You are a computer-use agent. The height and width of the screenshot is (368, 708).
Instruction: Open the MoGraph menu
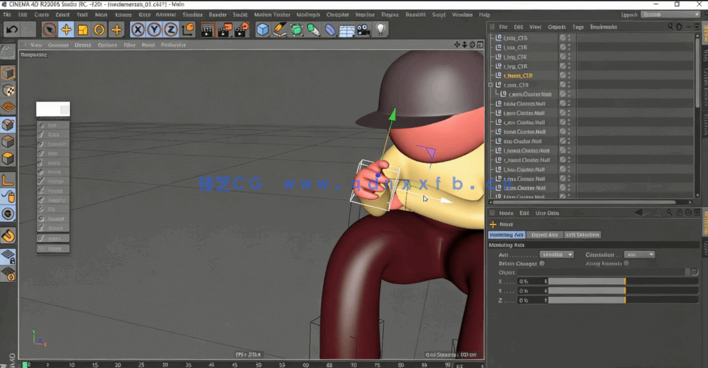(x=308, y=14)
